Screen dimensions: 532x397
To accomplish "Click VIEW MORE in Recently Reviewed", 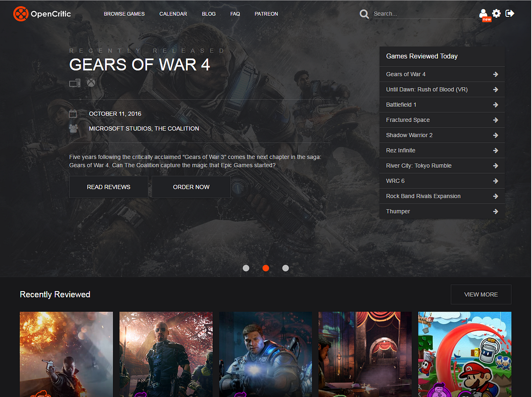I will tap(481, 294).
